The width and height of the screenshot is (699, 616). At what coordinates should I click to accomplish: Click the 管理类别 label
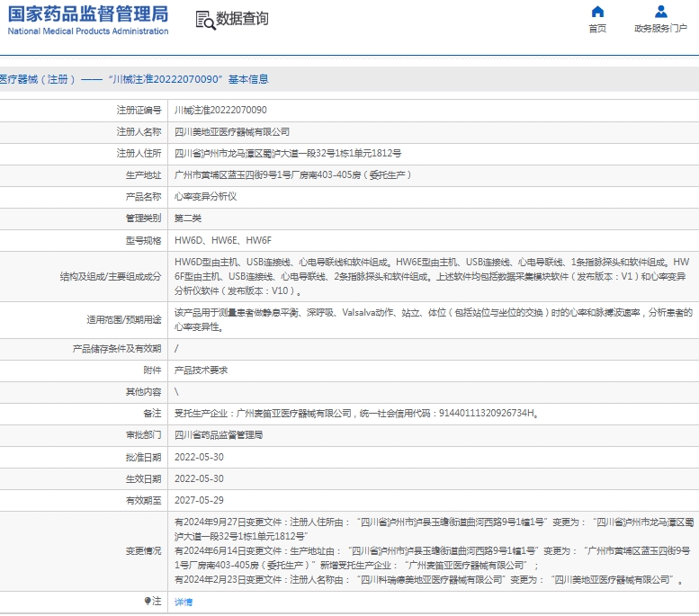pos(143,218)
